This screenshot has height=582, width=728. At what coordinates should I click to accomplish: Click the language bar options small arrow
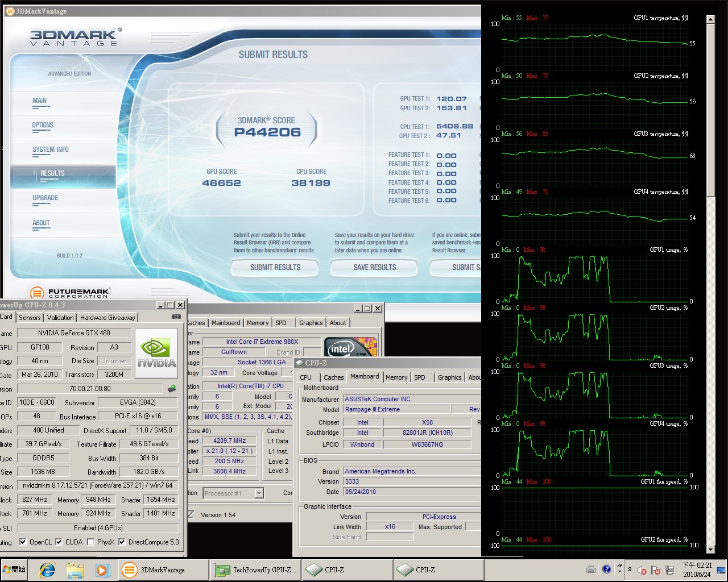click(x=619, y=571)
